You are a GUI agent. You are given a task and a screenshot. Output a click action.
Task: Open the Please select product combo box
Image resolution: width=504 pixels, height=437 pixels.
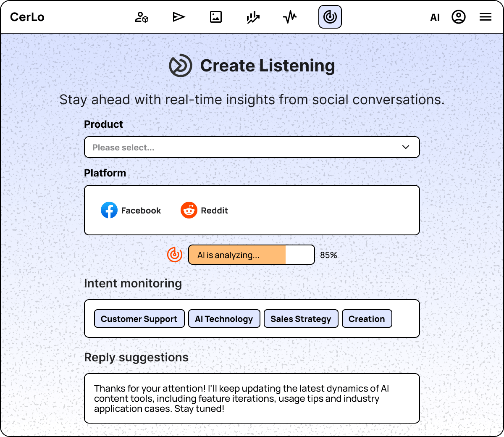[x=252, y=147]
